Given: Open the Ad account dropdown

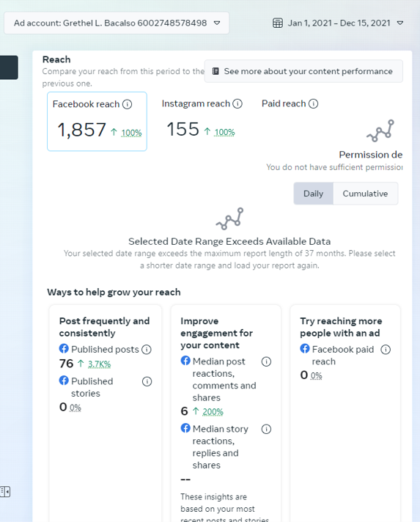Looking at the screenshot, I should click(x=117, y=23).
